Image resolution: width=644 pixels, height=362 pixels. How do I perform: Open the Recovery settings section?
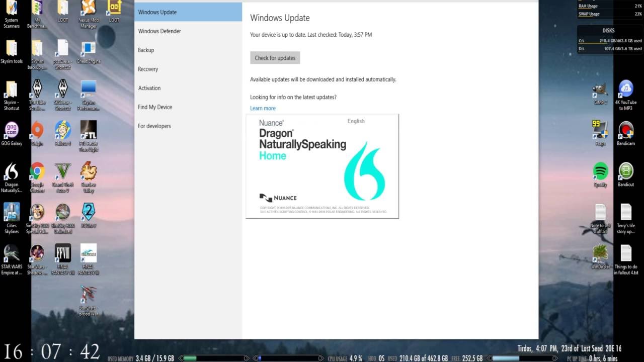tap(188, 69)
